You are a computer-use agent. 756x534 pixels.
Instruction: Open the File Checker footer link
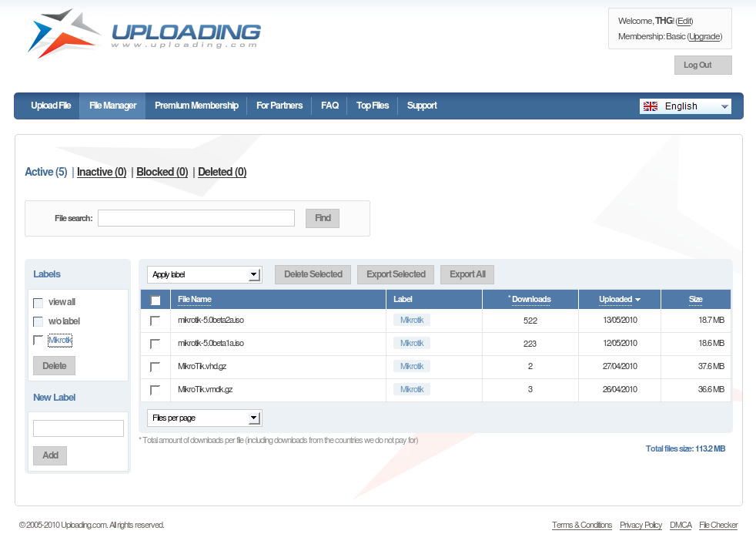pos(718,525)
